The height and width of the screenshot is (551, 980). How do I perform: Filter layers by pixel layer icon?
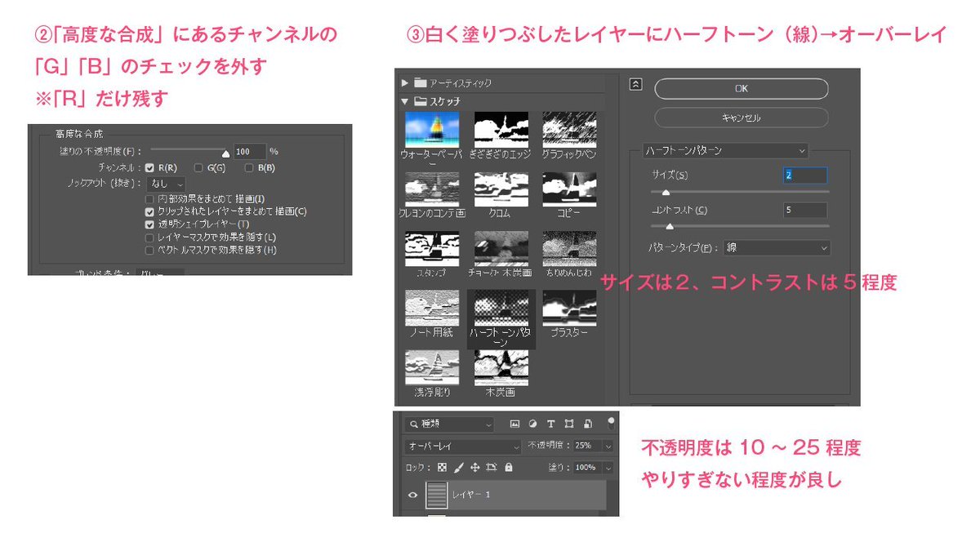pos(514,424)
